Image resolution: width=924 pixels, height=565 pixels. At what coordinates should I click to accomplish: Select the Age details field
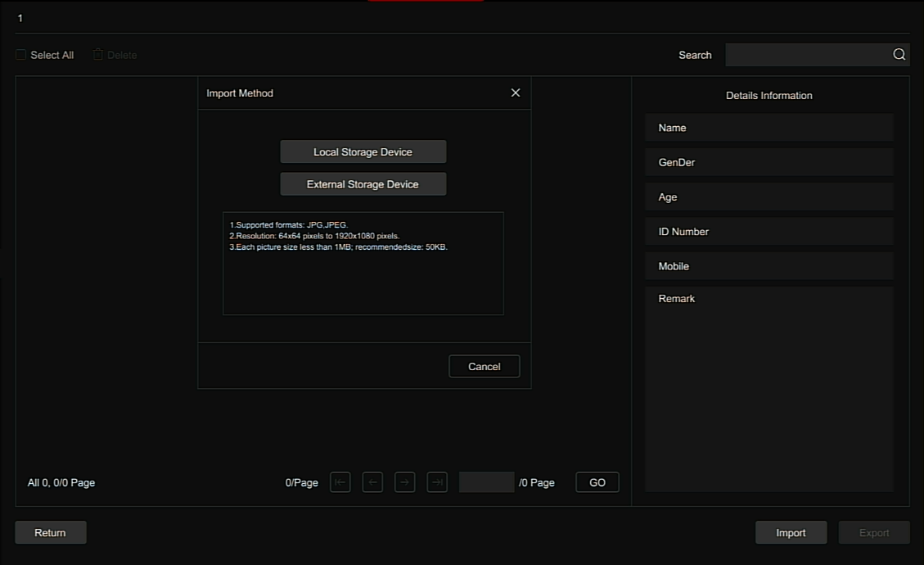click(x=769, y=197)
